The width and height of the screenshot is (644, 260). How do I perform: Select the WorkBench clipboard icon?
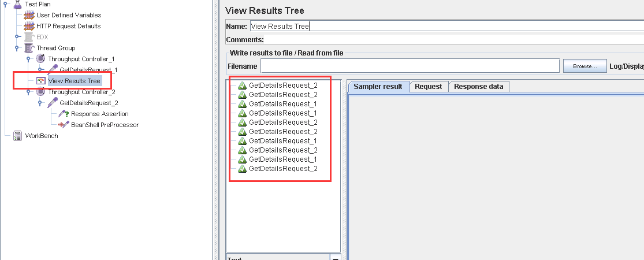coord(18,136)
